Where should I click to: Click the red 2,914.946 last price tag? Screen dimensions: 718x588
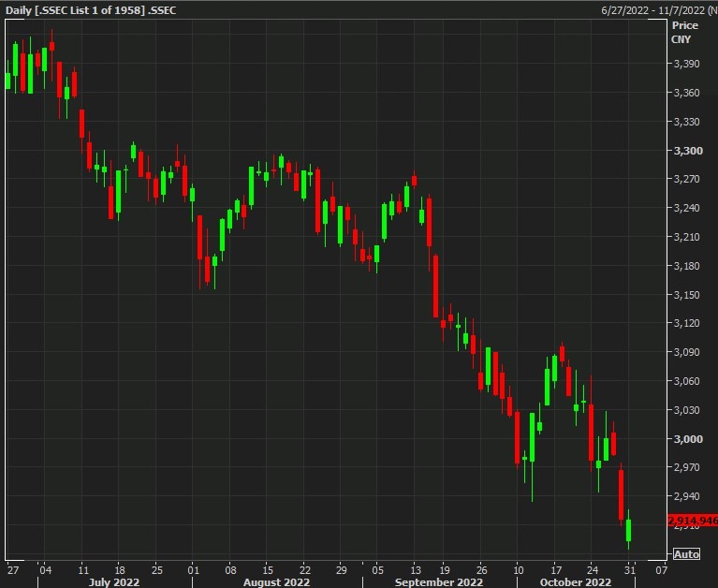pos(693,521)
